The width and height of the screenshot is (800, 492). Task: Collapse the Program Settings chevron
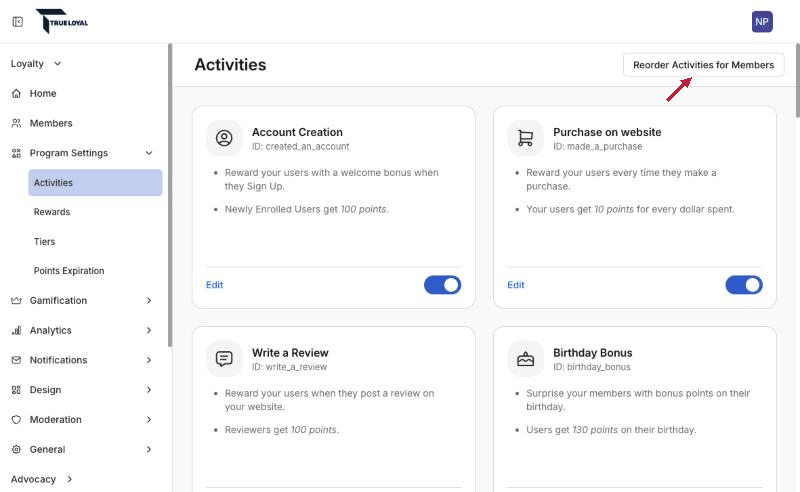[149, 153]
